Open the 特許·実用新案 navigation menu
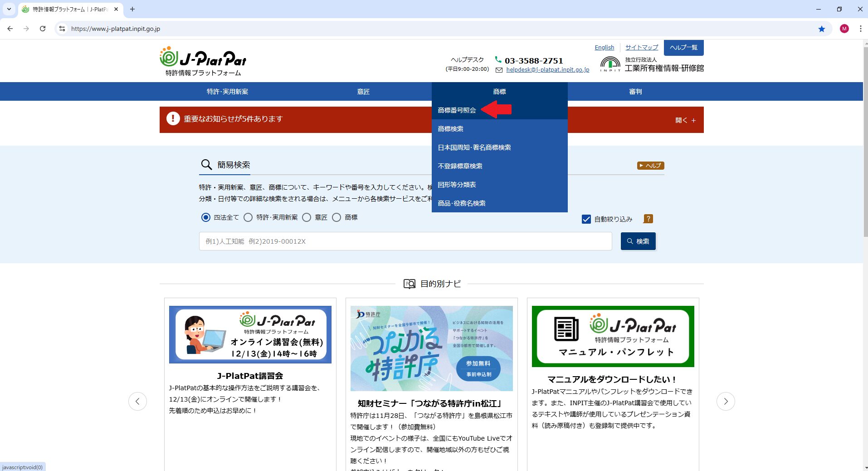868x471 pixels. tap(227, 92)
